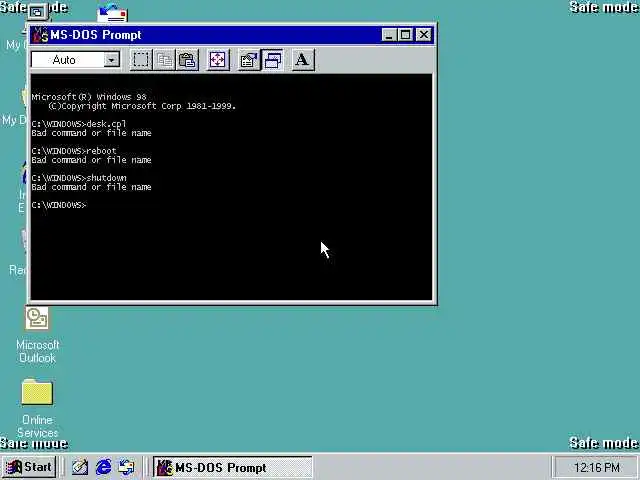Launch Internet Explorer from Quick Launch
Image resolution: width=640 pixels, height=480 pixels.
(103, 467)
